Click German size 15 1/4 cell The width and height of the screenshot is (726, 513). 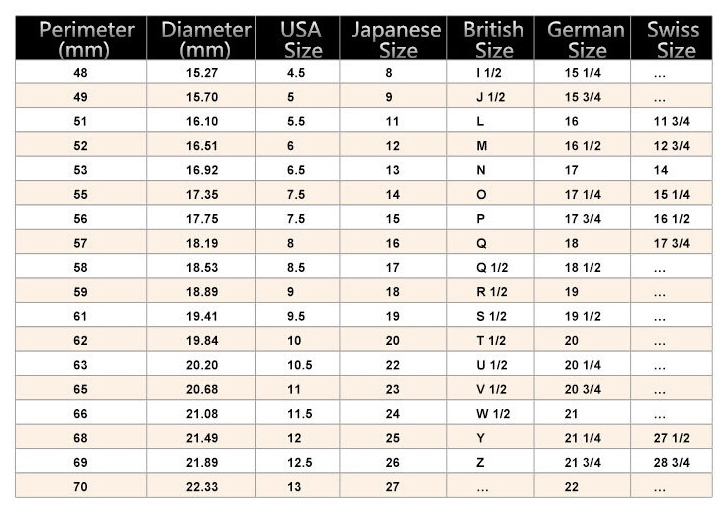(581, 73)
